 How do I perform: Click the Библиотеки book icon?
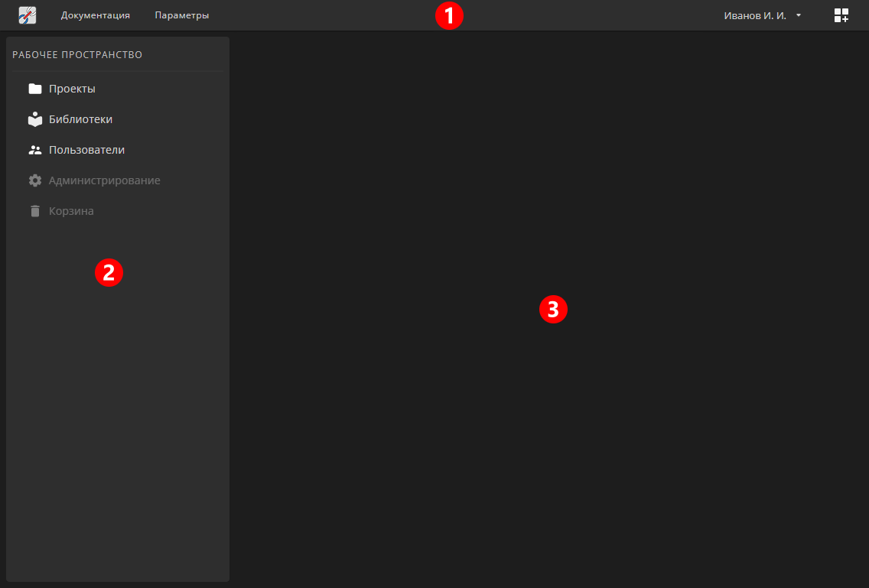[35, 119]
